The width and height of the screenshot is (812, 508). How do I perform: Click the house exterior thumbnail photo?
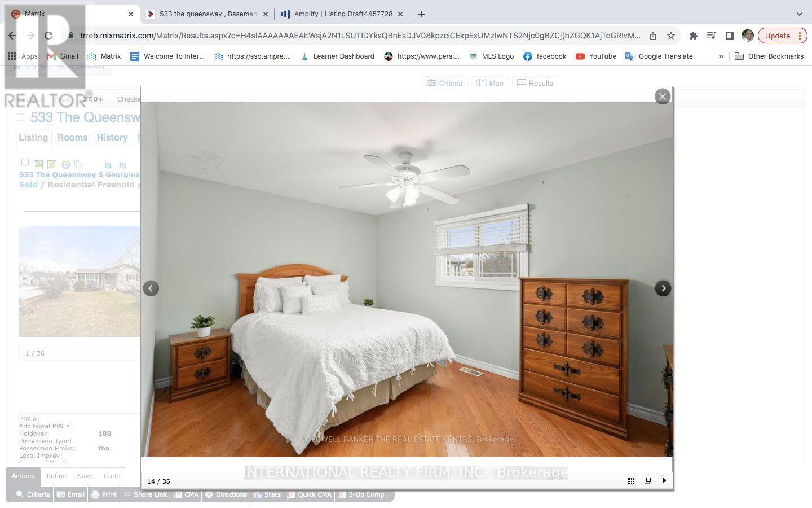point(80,281)
